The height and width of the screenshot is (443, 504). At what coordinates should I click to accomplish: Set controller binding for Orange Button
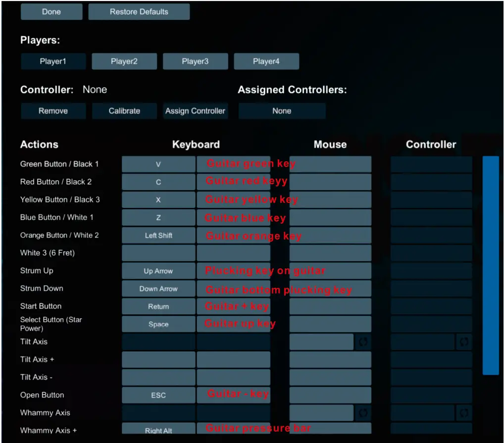[431, 236]
